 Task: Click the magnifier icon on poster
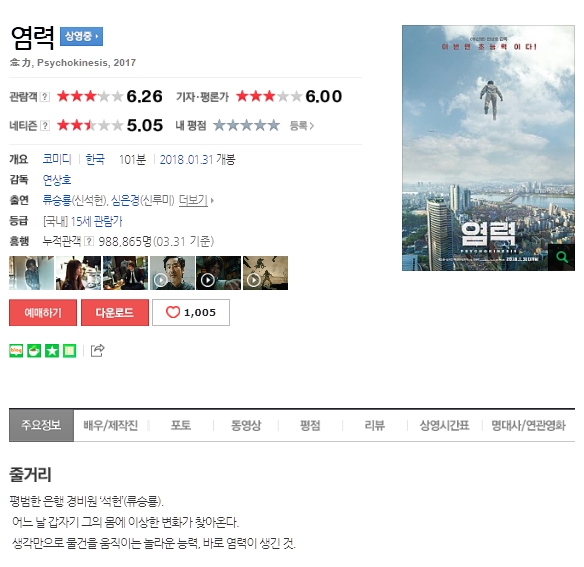point(561,257)
